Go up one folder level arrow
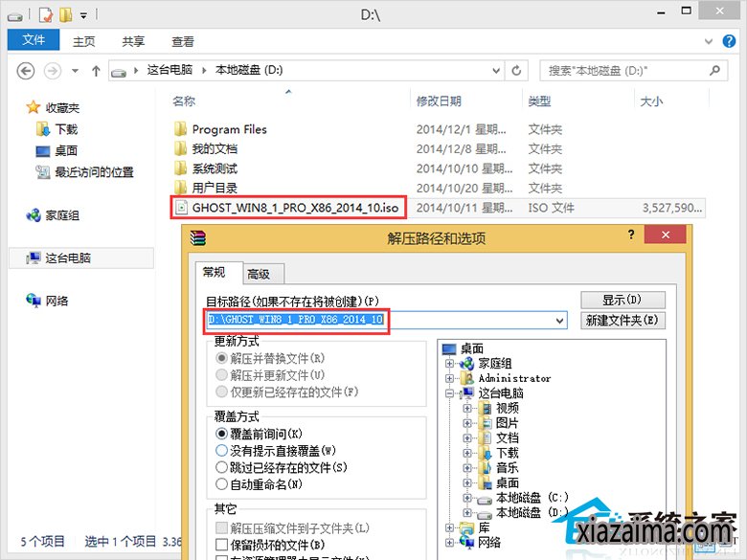747x560 pixels. click(96, 71)
